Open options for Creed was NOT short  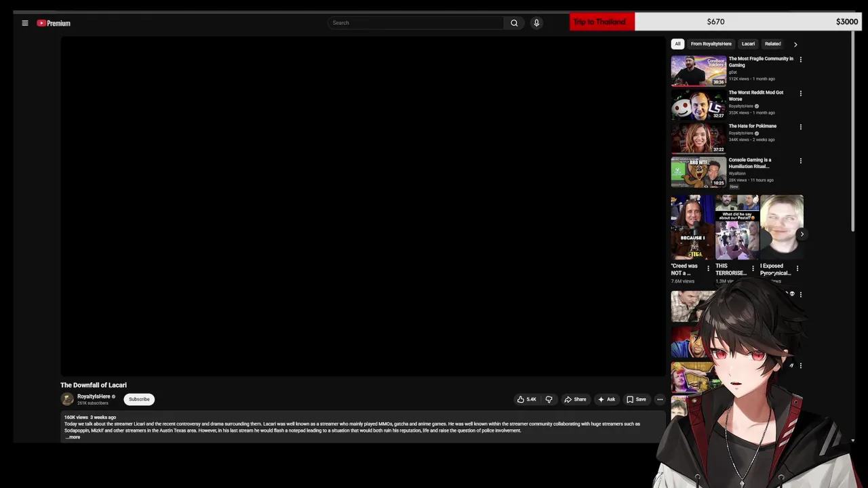(708, 268)
